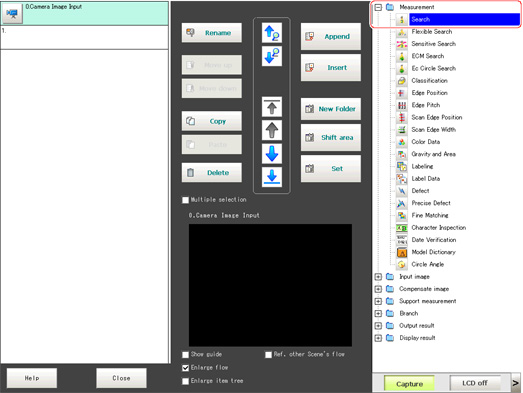The height and width of the screenshot is (393, 523).
Task: Click the Append button
Action: pos(331,36)
